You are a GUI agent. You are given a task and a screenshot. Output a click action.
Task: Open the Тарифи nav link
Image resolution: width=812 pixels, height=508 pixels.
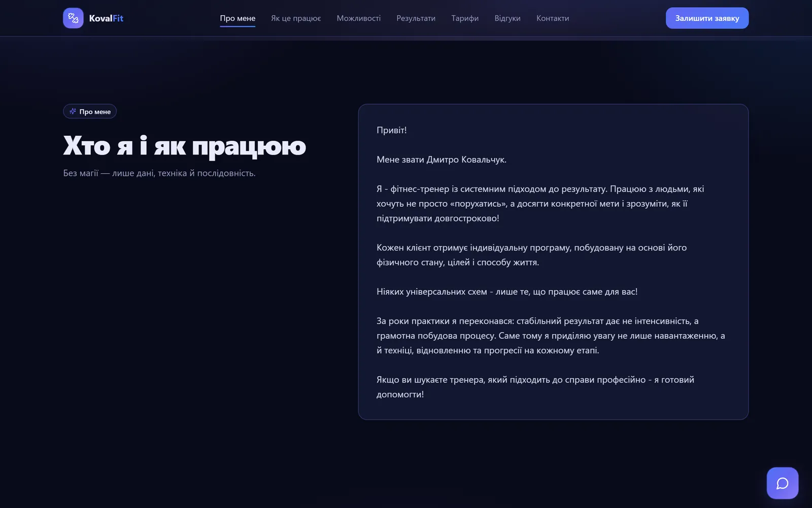465,18
